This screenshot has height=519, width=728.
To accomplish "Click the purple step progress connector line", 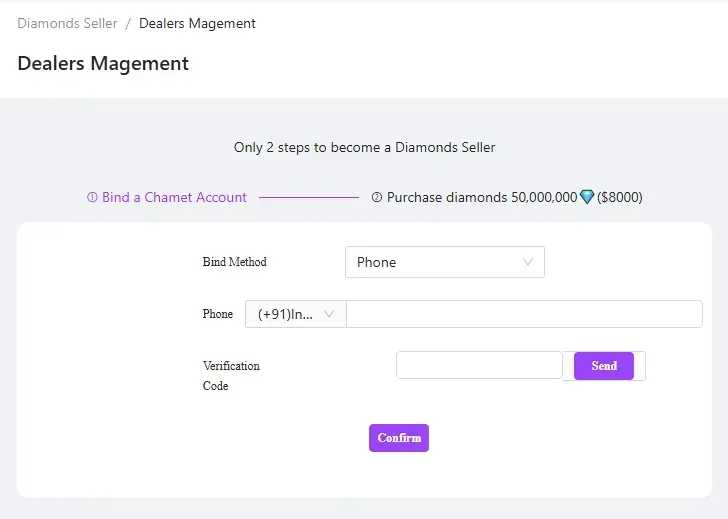I will click(309, 198).
